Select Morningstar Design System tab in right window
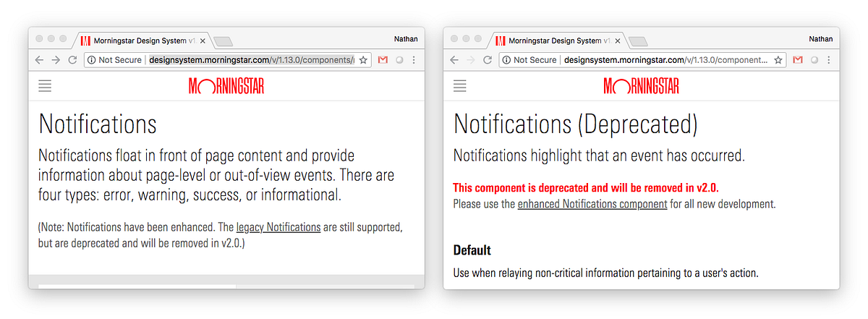Screen dimensions: 868x319 pos(558,41)
